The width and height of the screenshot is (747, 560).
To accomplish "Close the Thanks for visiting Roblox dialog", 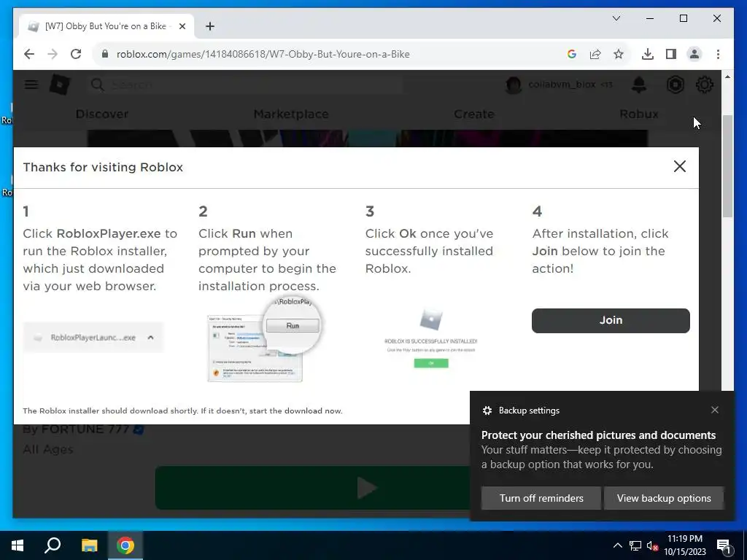I will pyautogui.click(x=680, y=166).
